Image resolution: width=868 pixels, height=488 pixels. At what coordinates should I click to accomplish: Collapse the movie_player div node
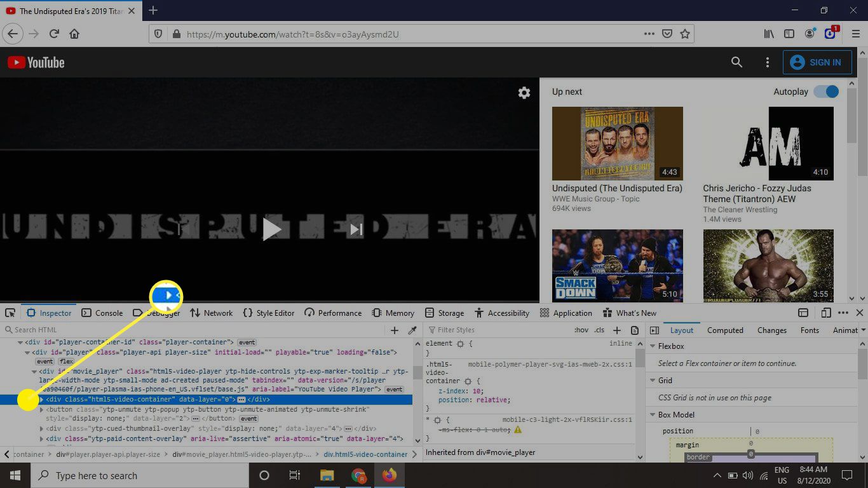click(34, 371)
